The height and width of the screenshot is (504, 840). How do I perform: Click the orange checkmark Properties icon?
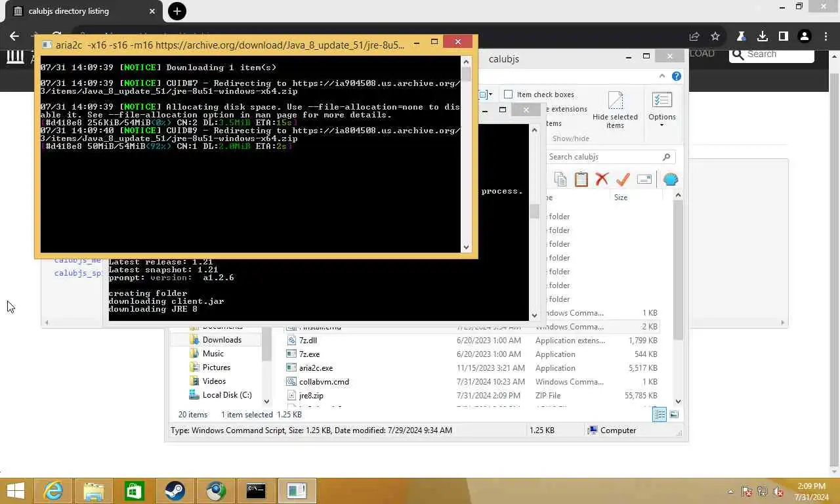[623, 179]
